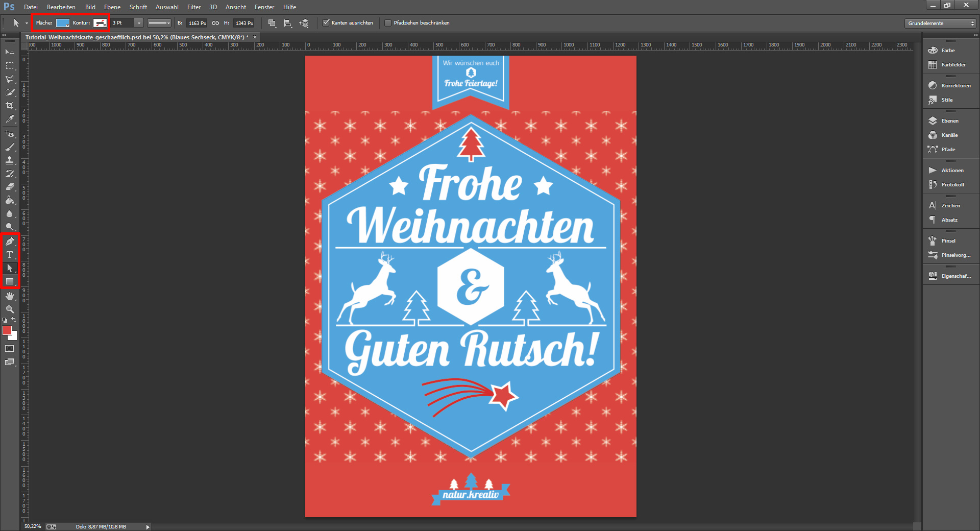Disable the Kanten ausrichten checkbox

coord(327,22)
